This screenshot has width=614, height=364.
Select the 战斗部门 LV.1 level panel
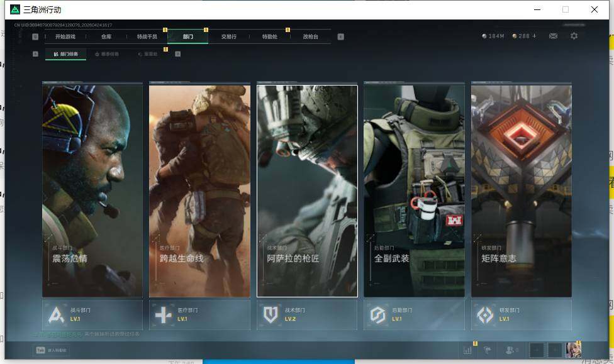pos(92,315)
